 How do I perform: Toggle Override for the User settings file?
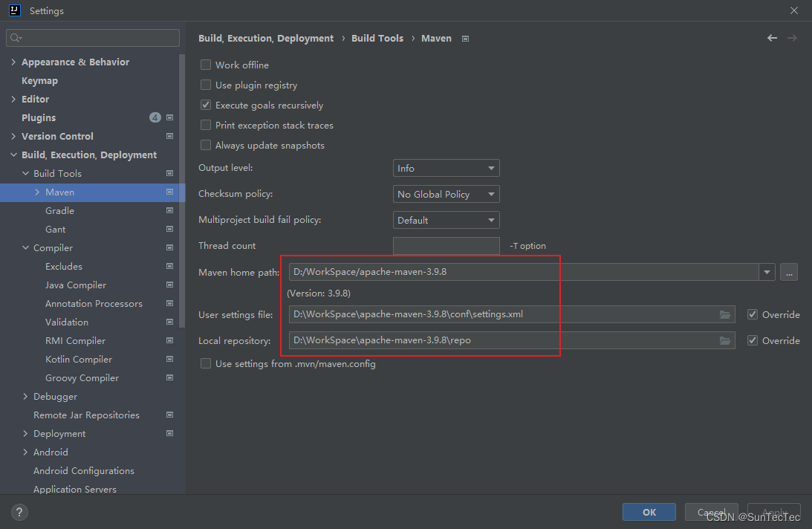pos(753,314)
